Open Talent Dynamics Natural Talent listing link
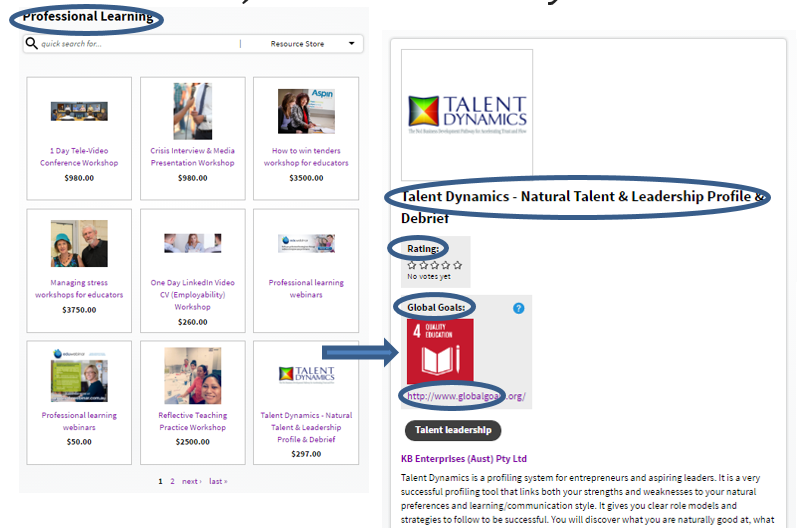Screen dimensions: 797x528 [x=306, y=427]
